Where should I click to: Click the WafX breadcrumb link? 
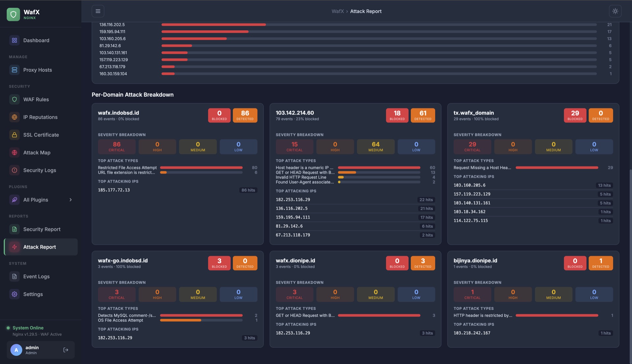338,11
